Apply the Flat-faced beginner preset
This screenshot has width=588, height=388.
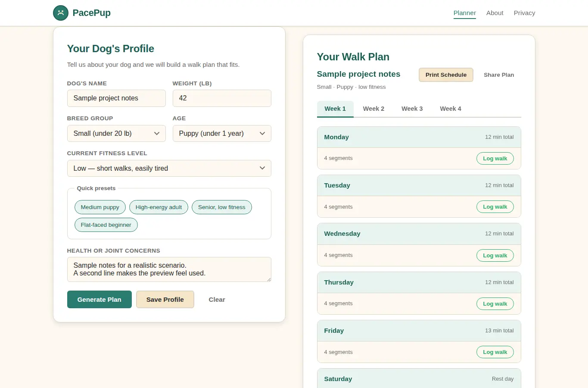tap(106, 225)
